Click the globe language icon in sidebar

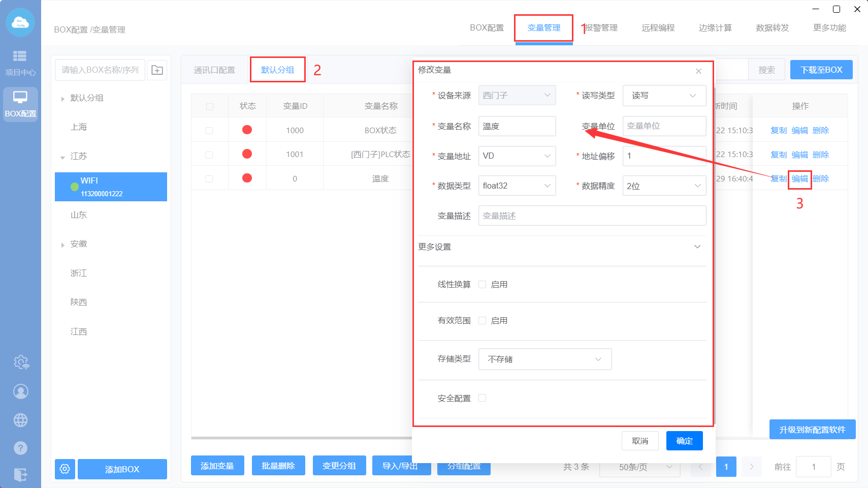point(21,420)
